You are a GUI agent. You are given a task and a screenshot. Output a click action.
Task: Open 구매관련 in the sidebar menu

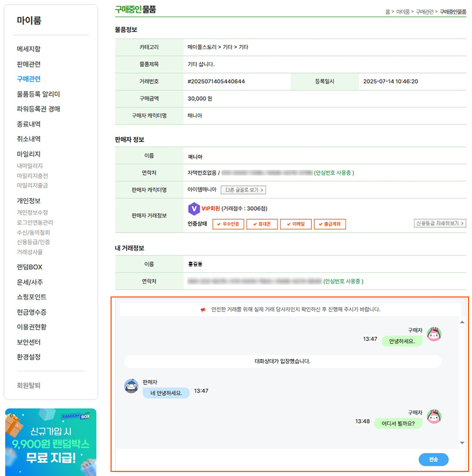pyautogui.click(x=29, y=79)
